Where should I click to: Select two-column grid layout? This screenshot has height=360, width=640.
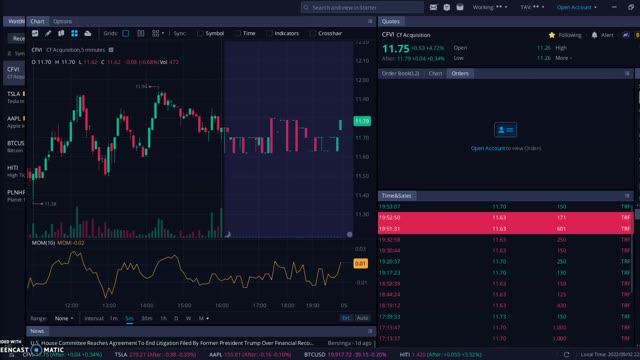(x=140, y=33)
